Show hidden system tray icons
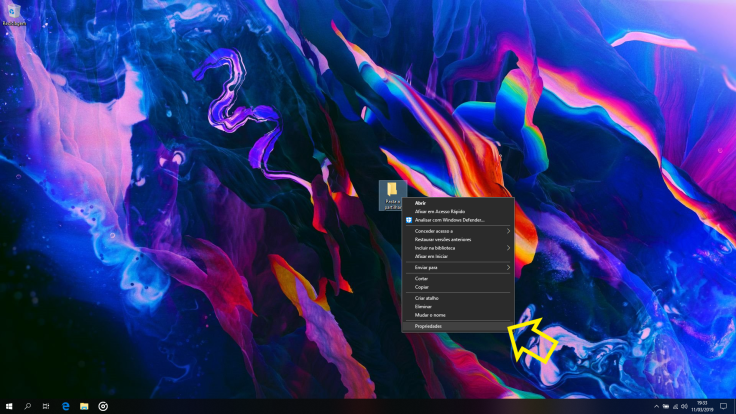The width and height of the screenshot is (736, 414). (x=656, y=406)
